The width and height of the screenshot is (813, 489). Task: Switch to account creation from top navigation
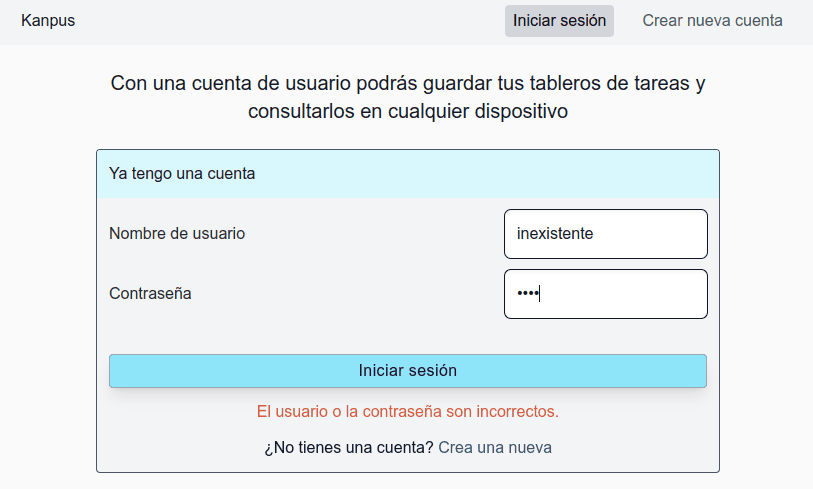tap(712, 20)
